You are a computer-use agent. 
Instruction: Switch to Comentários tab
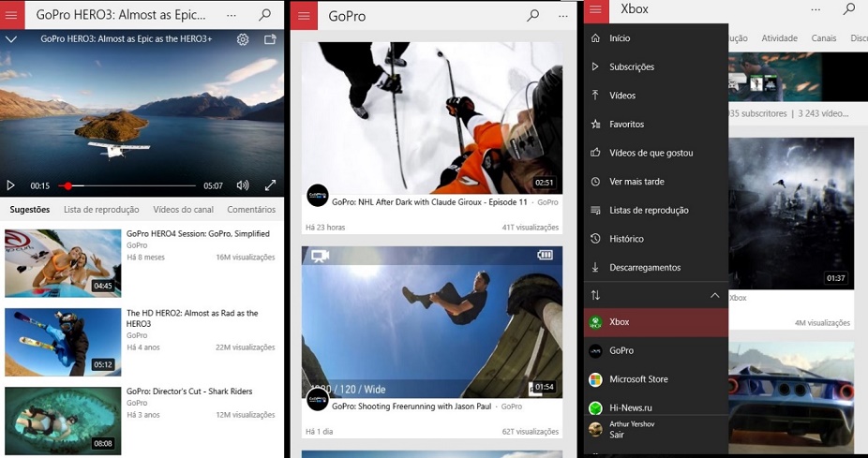[x=251, y=210]
